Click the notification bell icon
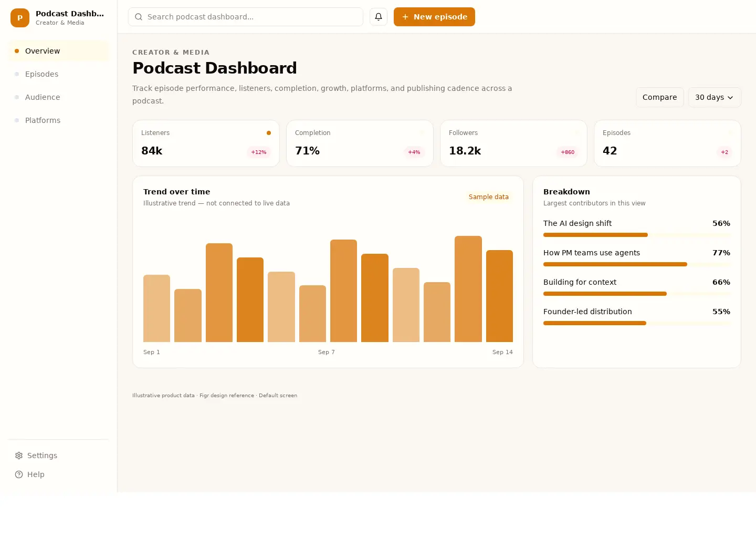 pos(379,17)
